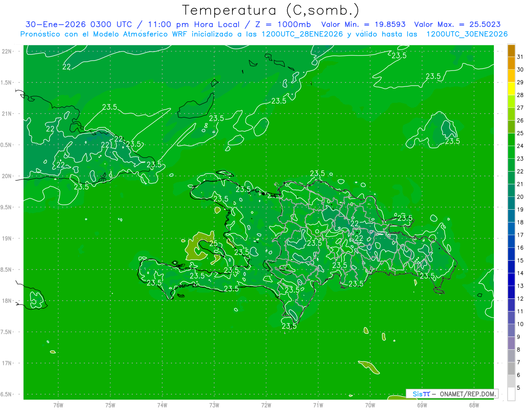Click the '22N' latitude axis label
532x411 pixels.
click(6, 51)
